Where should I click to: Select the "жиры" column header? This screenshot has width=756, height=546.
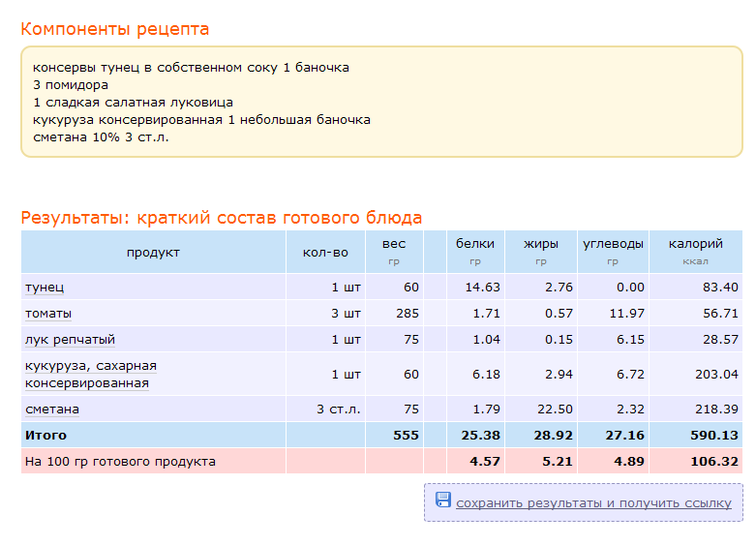541,245
